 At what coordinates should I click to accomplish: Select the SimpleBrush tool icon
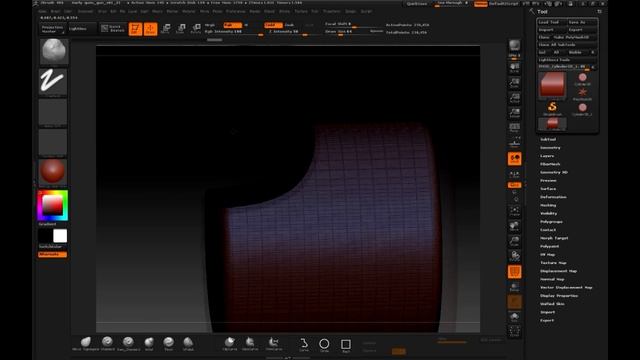[552, 108]
